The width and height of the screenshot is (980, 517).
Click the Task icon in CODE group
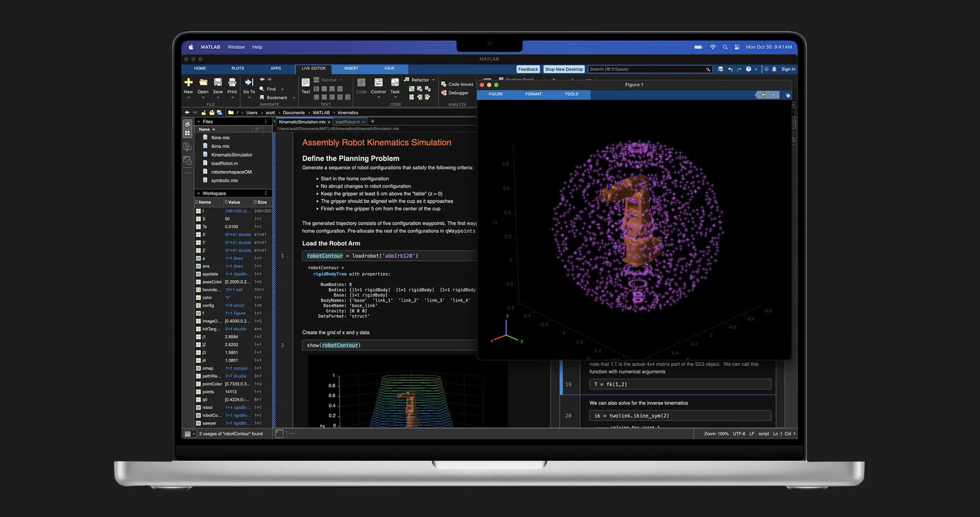click(x=395, y=82)
